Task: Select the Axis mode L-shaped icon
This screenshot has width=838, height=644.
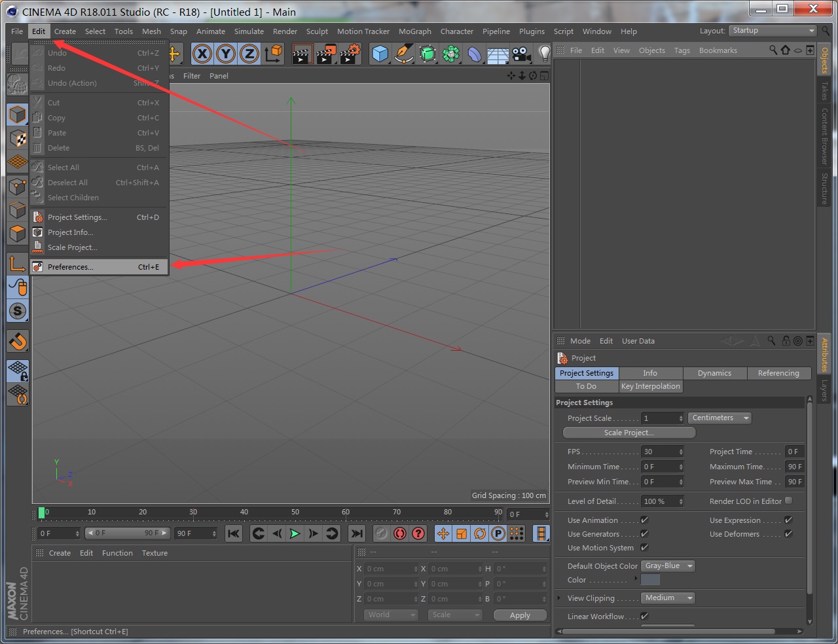Action: point(18,264)
